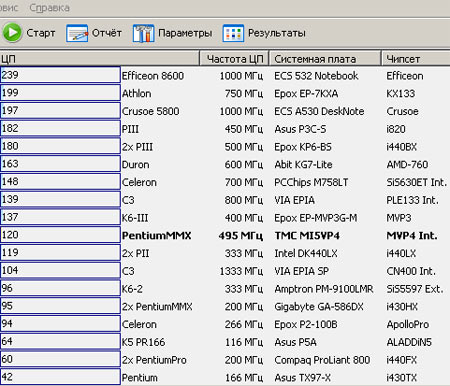Click the AMD-760 chipset cell
The image size is (450, 386).
point(407,164)
